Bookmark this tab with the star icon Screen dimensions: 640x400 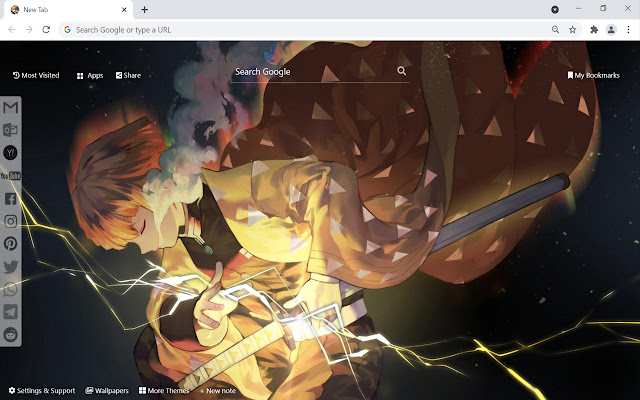pos(573,29)
